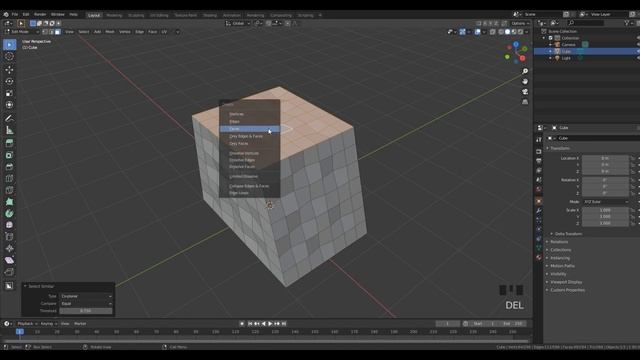Image resolution: width=640 pixels, height=360 pixels.
Task: Choose Edge Loops in Delete menu
Action: click(249, 193)
